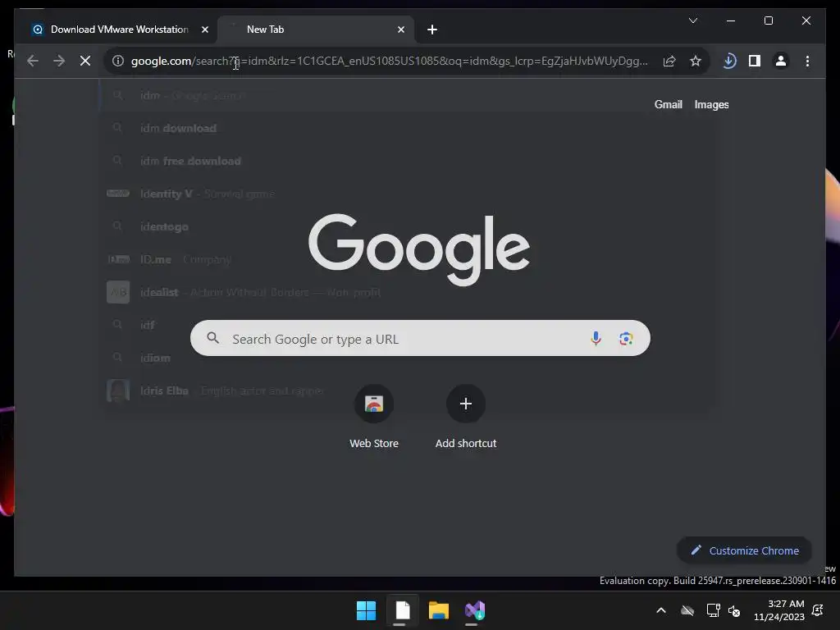Select the Idris Elba suggestion
Image resolution: width=840 pixels, height=630 pixels.
click(407, 390)
